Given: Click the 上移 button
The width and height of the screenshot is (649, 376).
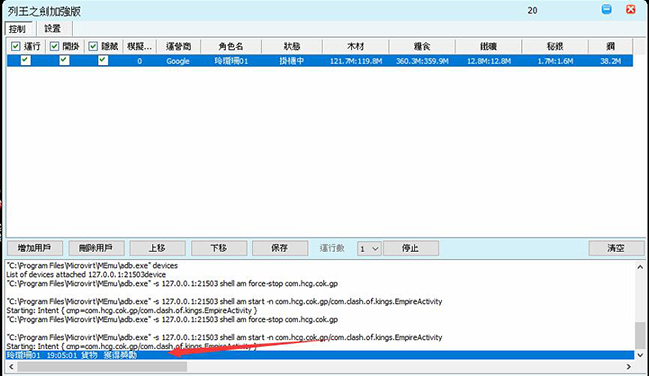Looking at the screenshot, I should point(157,248).
